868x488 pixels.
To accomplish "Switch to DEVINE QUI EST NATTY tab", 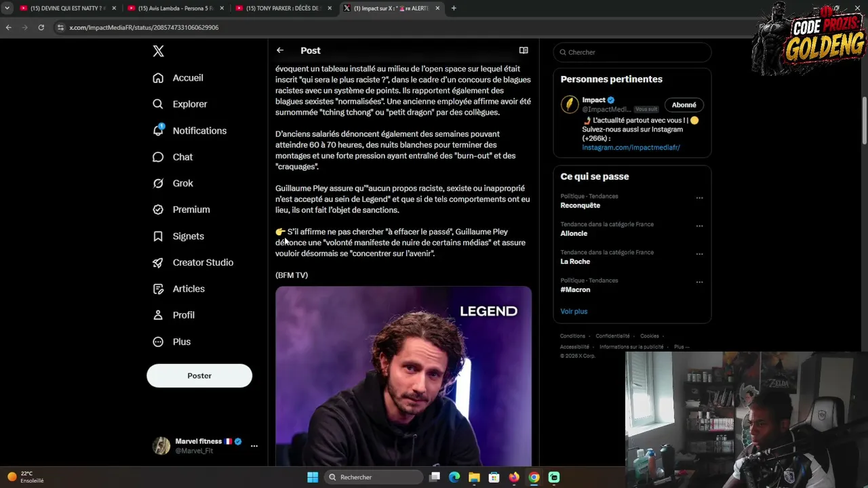I will 66,8.
